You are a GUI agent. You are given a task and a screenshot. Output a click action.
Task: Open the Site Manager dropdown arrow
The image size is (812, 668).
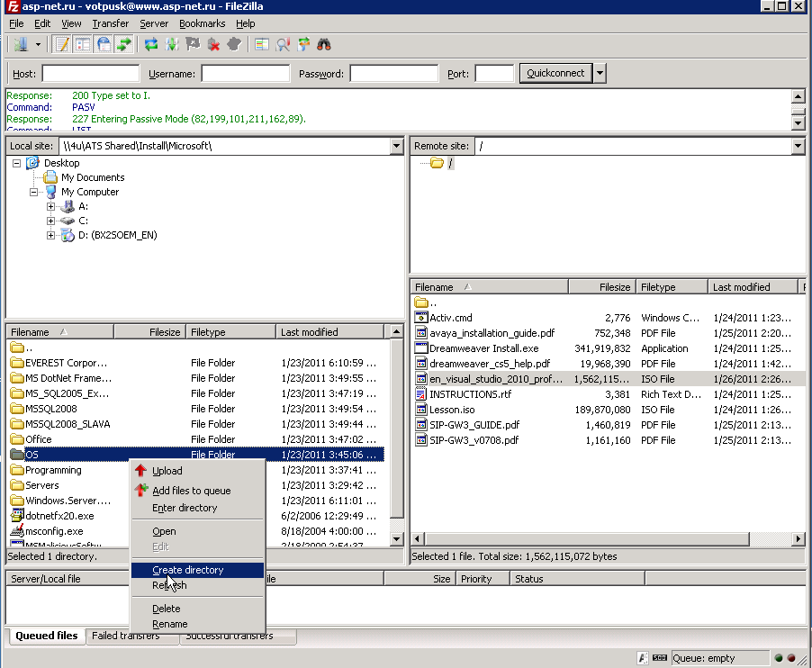pyautogui.click(x=38, y=44)
